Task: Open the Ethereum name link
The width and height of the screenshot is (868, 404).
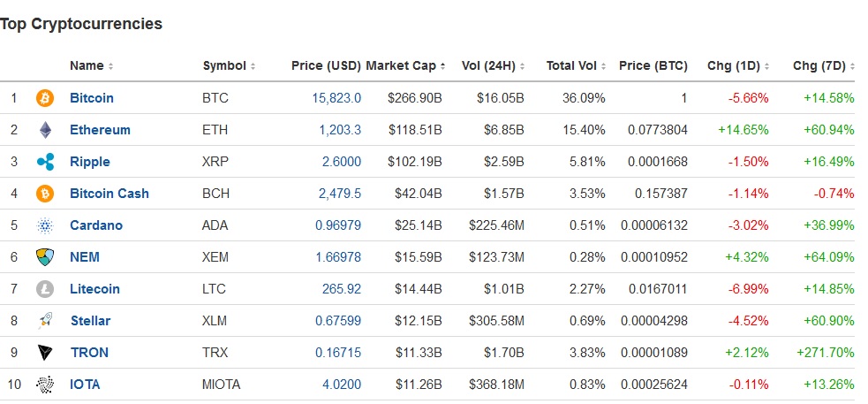Action: (x=100, y=130)
